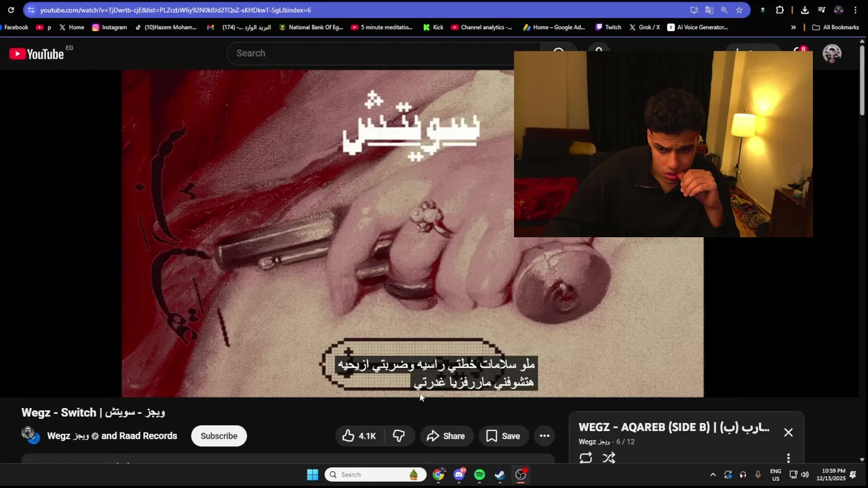Open playlist panel three-dot options menu
The width and height of the screenshot is (868, 488).
coord(788,458)
